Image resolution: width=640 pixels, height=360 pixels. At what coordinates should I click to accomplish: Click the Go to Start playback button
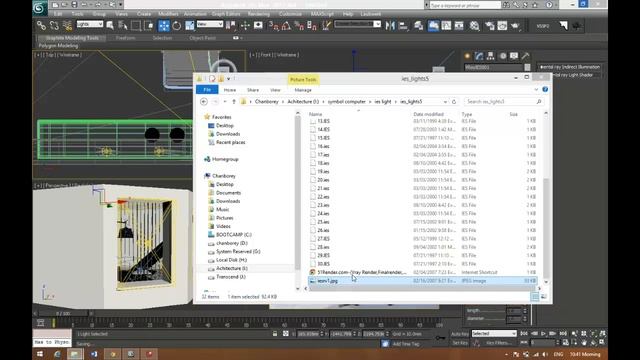[524, 333]
